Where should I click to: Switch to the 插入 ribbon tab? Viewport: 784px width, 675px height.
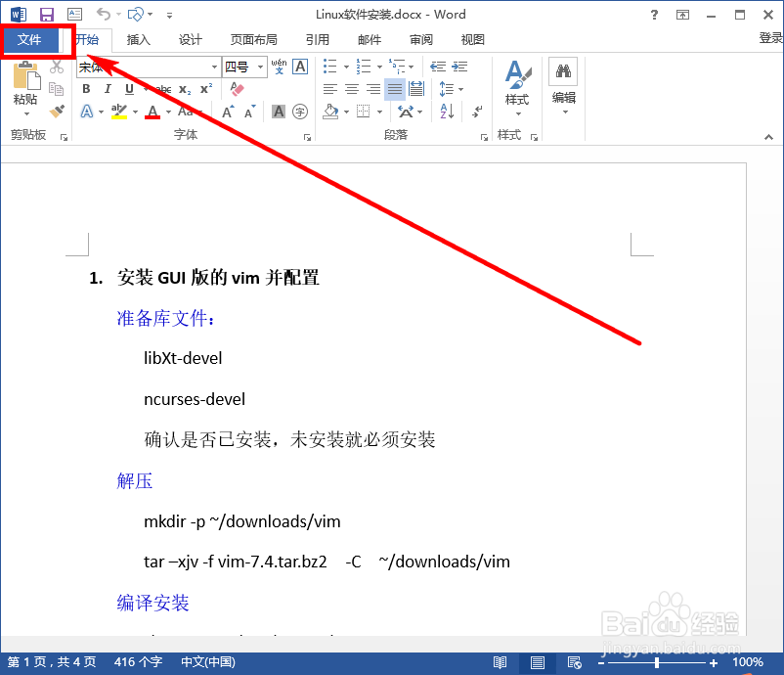point(136,39)
